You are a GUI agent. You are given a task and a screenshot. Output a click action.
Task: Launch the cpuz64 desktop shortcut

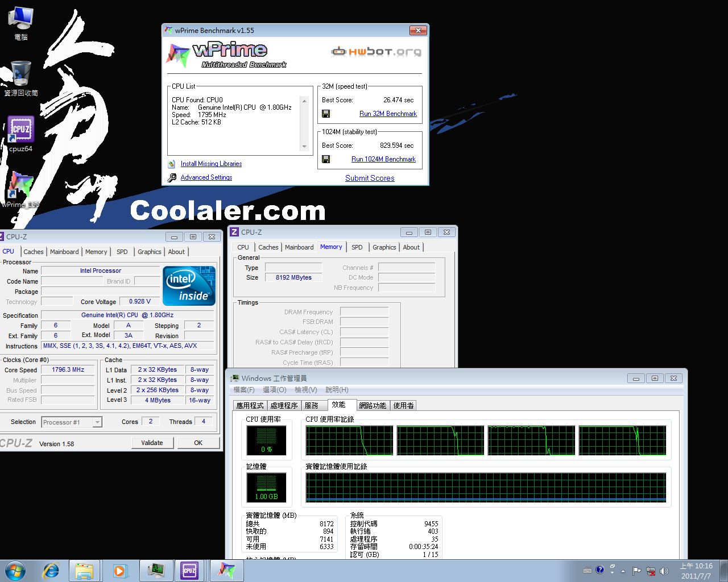click(20, 134)
